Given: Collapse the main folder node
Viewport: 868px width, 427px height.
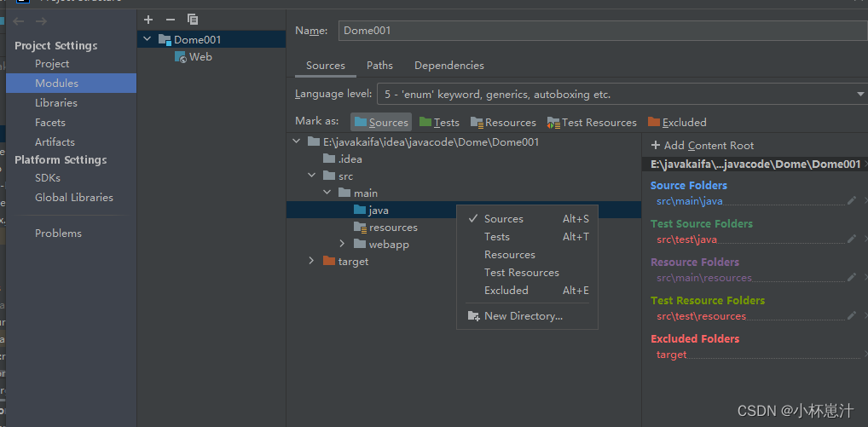Looking at the screenshot, I should coord(327,193).
